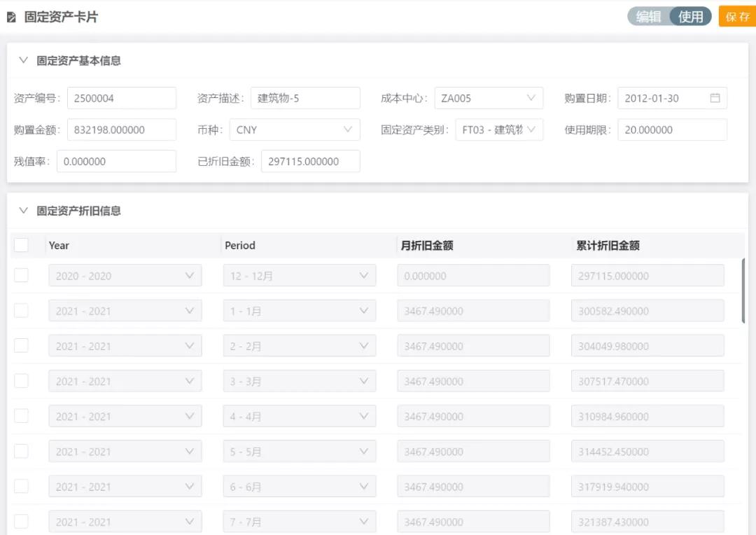This screenshot has height=535, width=756.
Task: Switch to 编辑 mode
Action: 648,16
